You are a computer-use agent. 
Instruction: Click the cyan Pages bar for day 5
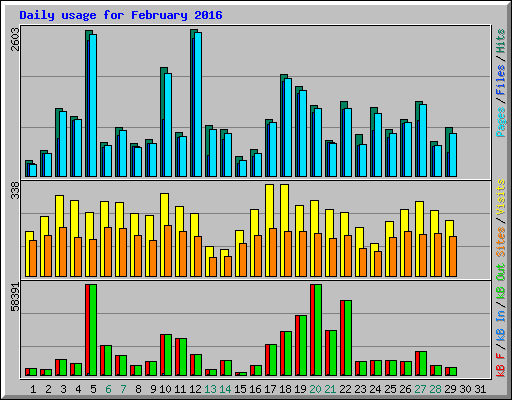[x=93, y=105]
